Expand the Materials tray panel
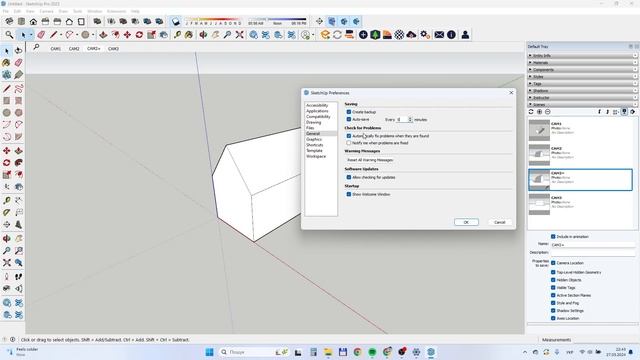640x360 pixels. pyautogui.click(x=582, y=63)
